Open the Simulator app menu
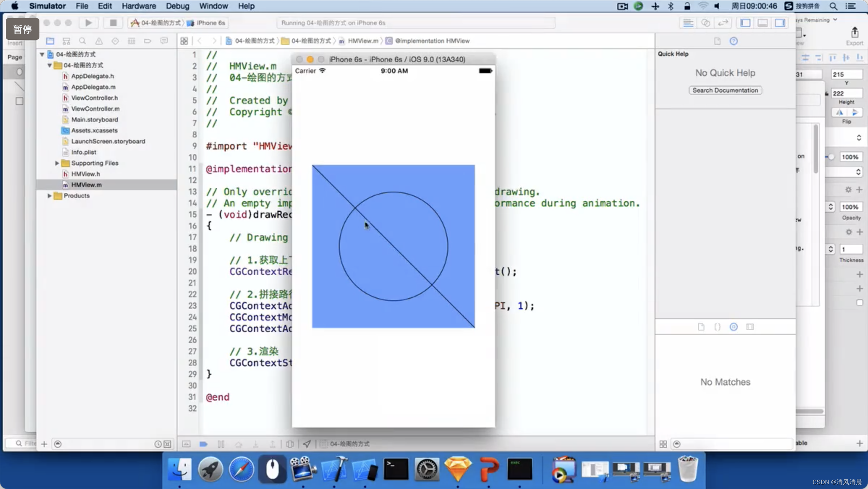868x489 pixels. click(x=47, y=6)
